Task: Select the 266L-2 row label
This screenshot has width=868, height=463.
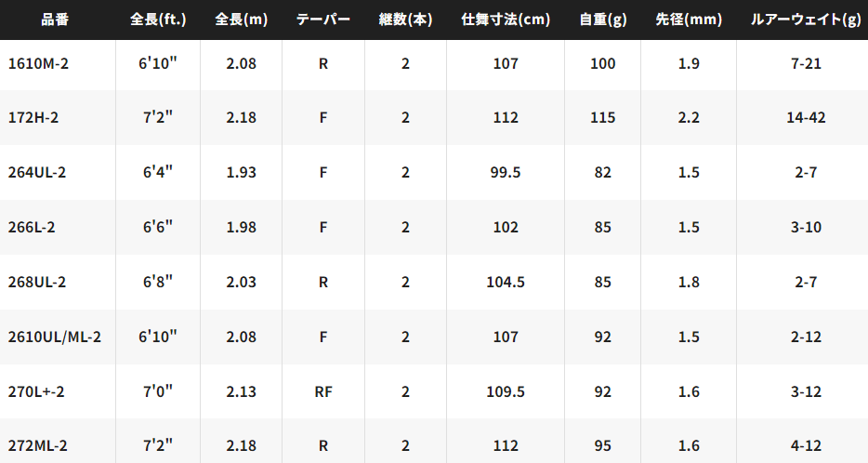Action: click(x=32, y=227)
